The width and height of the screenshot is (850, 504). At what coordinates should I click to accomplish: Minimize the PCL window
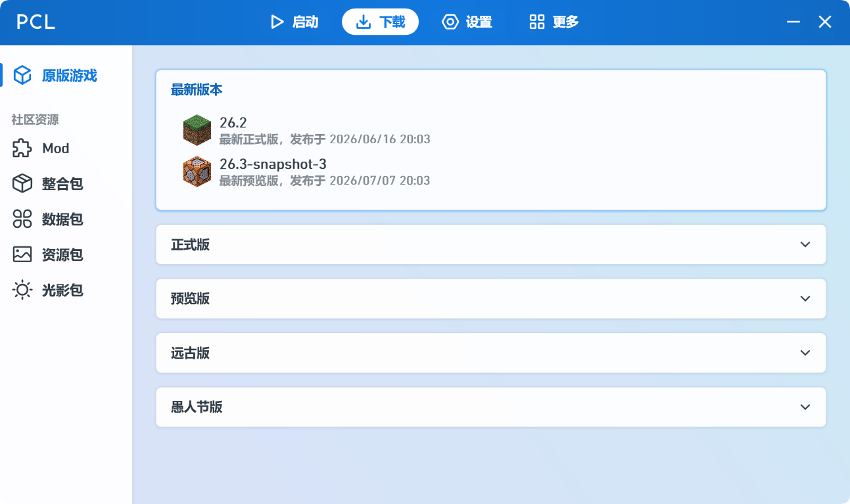tap(793, 22)
